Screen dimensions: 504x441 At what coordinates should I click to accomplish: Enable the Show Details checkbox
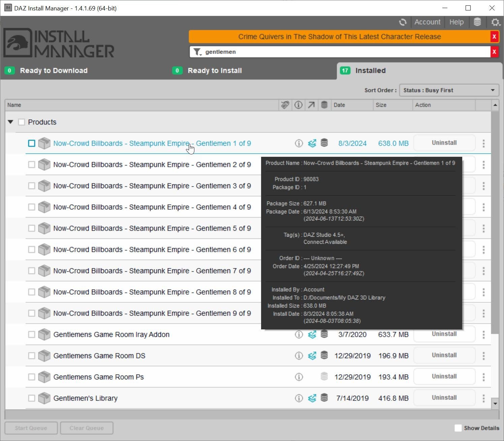[458, 428]
